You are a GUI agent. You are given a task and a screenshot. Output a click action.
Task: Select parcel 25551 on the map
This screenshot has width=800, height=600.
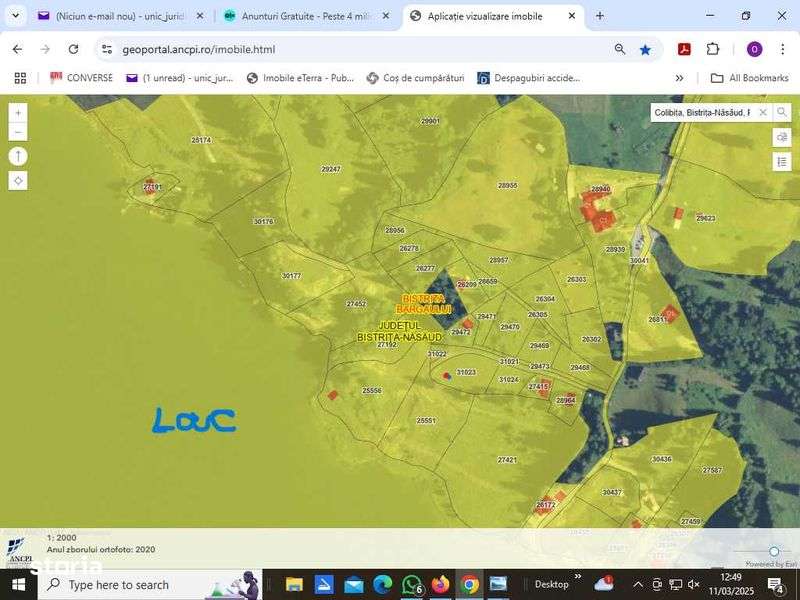pos(426,421)
